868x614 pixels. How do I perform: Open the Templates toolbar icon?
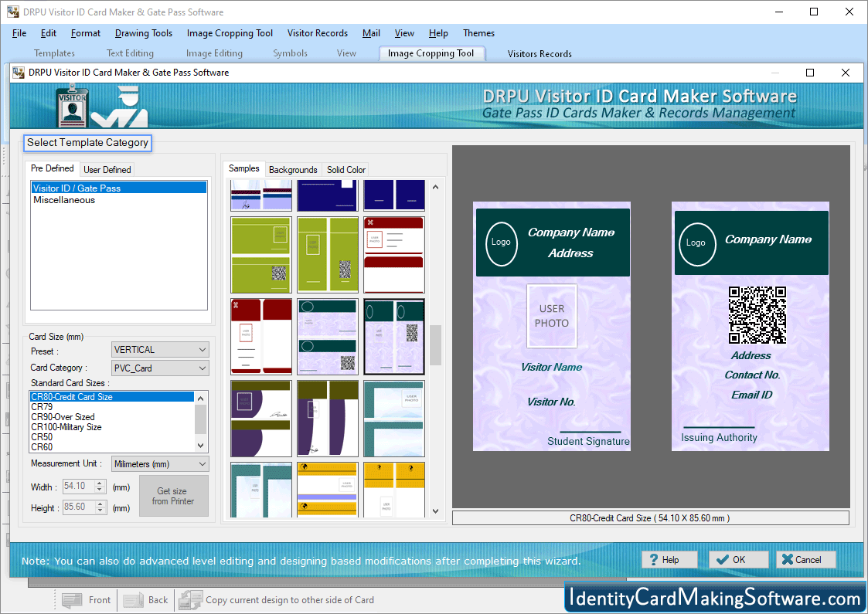click(53, 53)
